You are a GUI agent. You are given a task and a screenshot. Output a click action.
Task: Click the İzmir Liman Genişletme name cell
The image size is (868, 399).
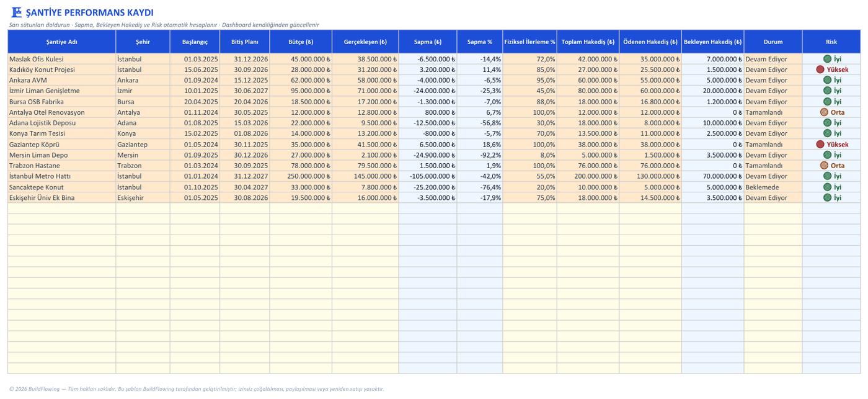[62, 91]
